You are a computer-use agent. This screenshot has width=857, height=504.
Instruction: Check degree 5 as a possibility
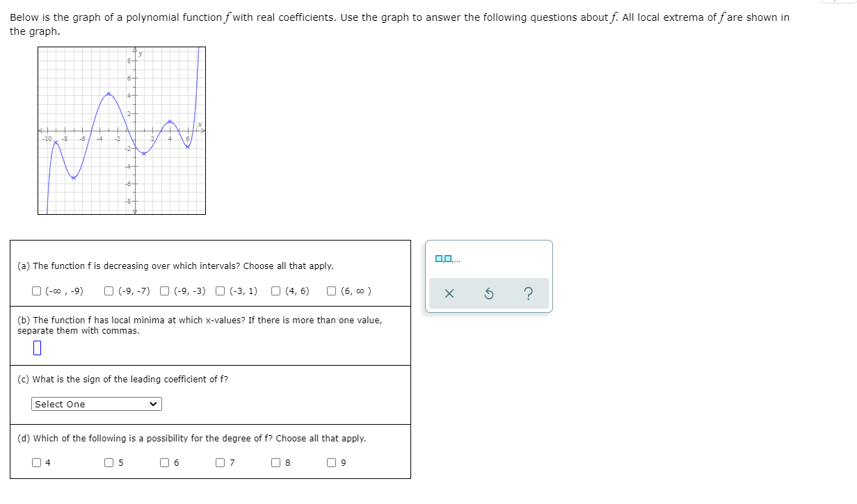point(109,462)
